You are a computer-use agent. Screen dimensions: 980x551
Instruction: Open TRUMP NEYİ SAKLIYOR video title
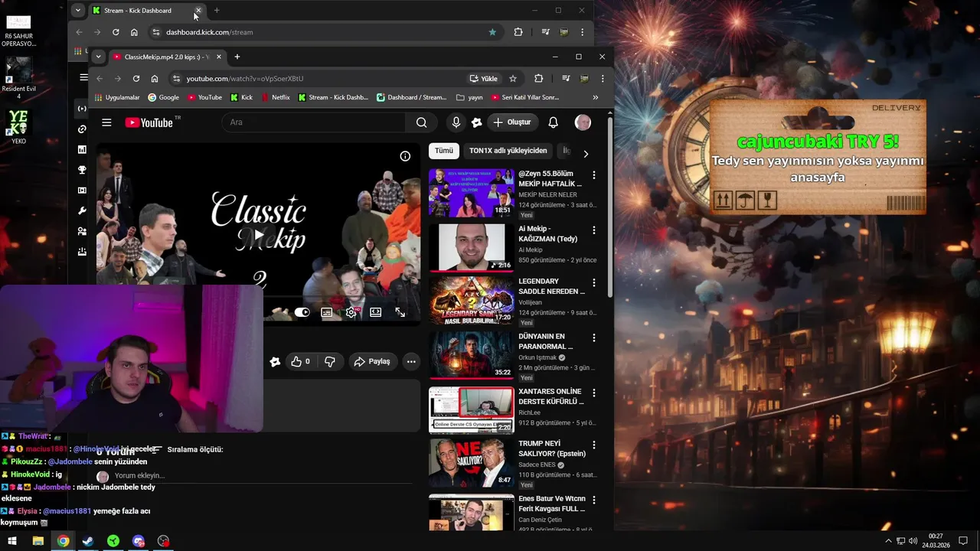(552, 448)
